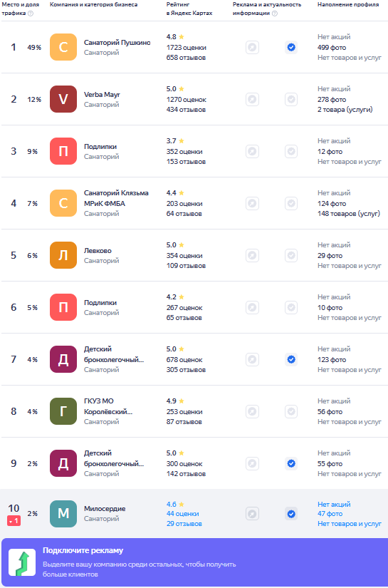
Task: Open the '44 оценки' link for Милосердие
Action: tap(183, 514)
